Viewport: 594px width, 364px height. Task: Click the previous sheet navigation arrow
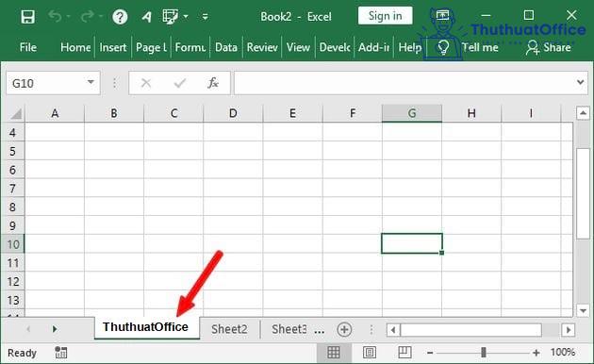pos(28,329)
